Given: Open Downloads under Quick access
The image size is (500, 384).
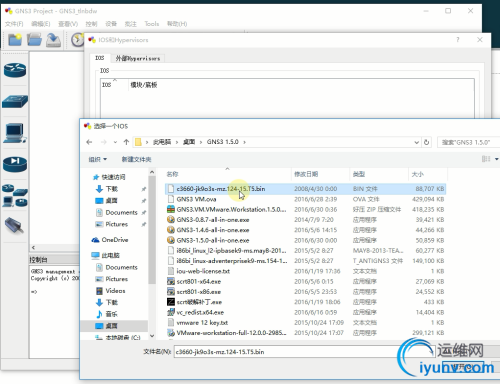Looking at the screenshot, I should click(112, 189).
